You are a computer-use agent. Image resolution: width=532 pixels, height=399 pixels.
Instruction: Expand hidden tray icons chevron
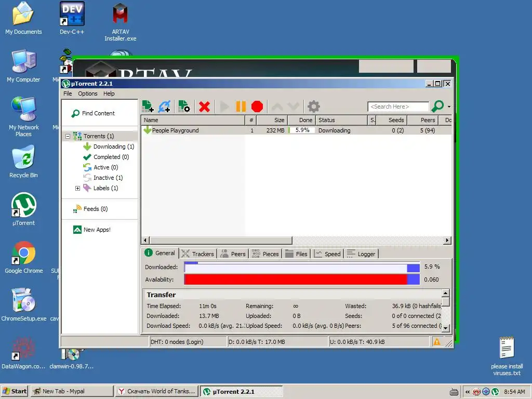click(468, 392)
